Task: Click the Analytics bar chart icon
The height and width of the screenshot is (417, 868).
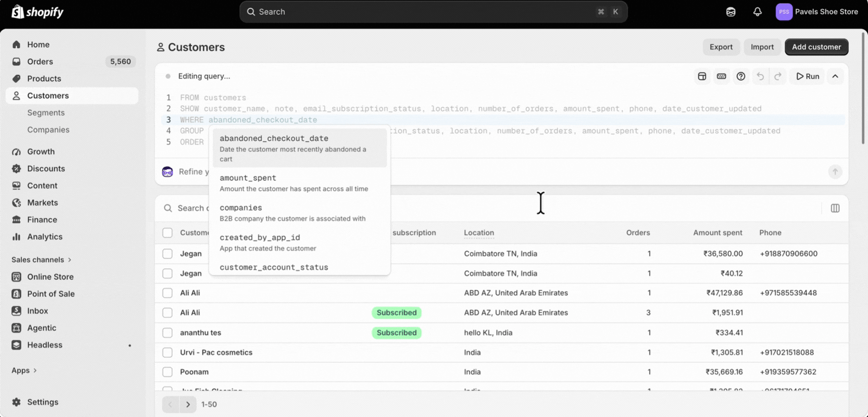Action: click(17, 237)
